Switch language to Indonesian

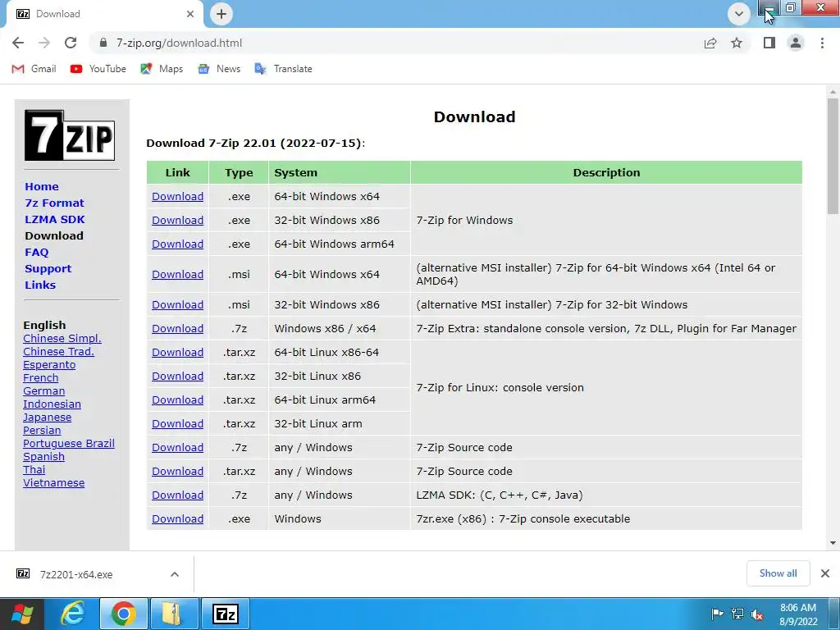point(52,404)
